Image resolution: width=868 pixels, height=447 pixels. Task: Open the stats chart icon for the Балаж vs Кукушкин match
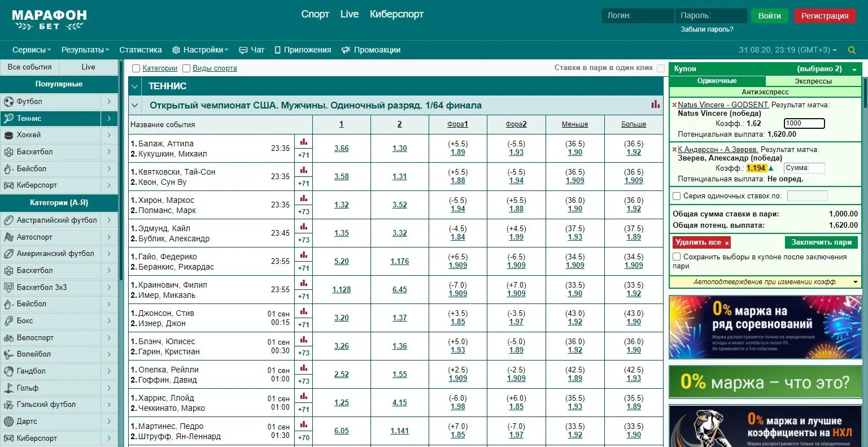coord(304,142)
